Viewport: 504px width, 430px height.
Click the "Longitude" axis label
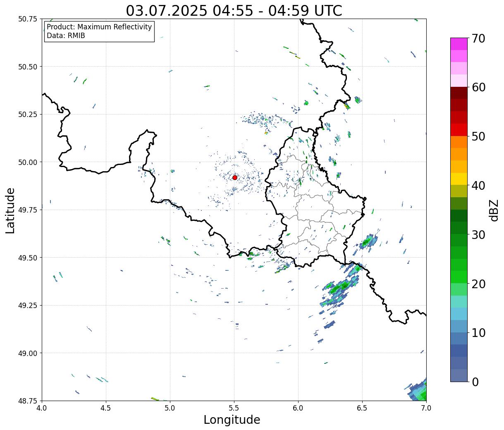pos(232,420)
